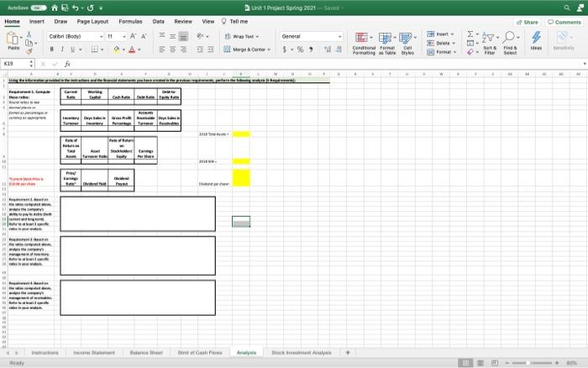Apply the yellow fill color

click(x=117, y=49)
